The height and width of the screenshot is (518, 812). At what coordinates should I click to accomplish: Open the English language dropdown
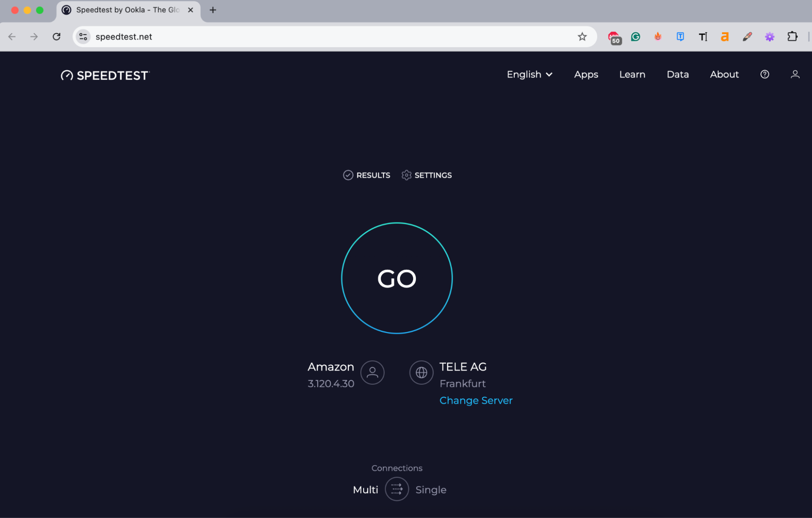(529, 74)
